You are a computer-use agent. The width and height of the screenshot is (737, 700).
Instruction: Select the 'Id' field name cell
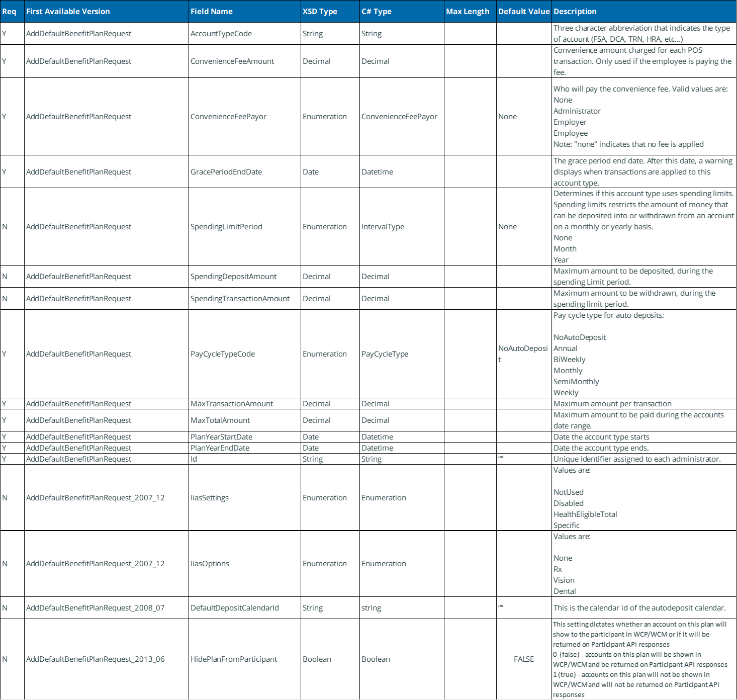click(x=244, y=459)
